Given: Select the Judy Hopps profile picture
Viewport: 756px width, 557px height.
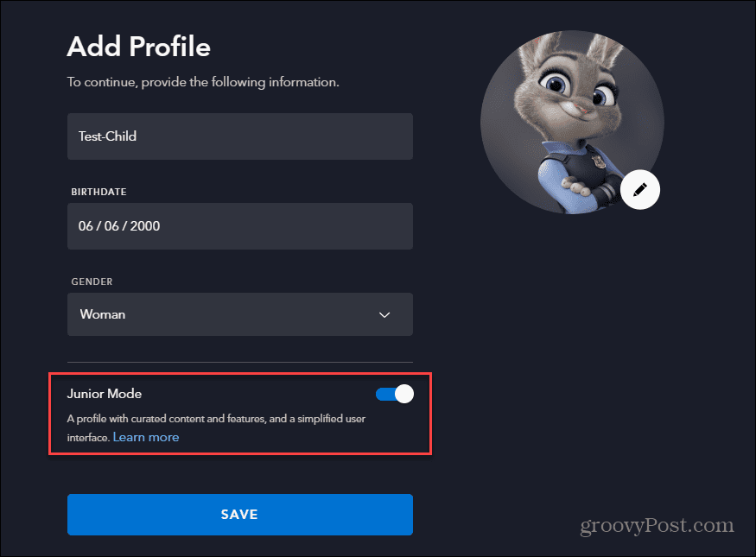Looking at the screenshot, I should pos(572,121).
